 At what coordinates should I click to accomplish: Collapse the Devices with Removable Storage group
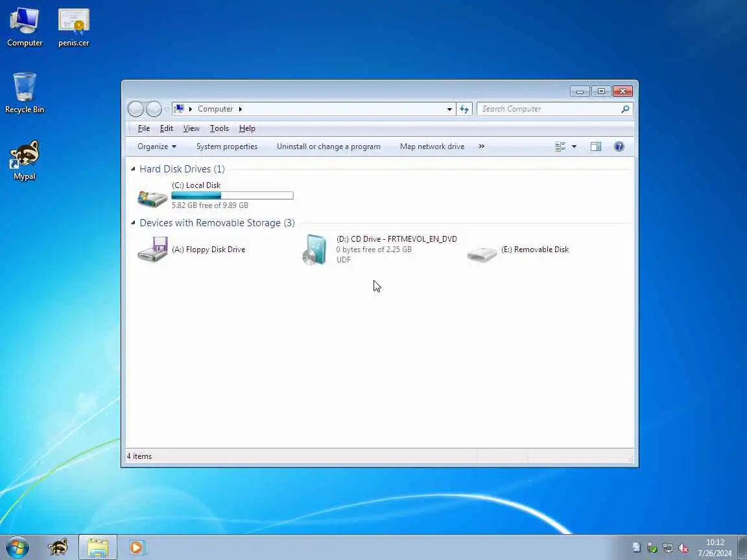(133, 223)
